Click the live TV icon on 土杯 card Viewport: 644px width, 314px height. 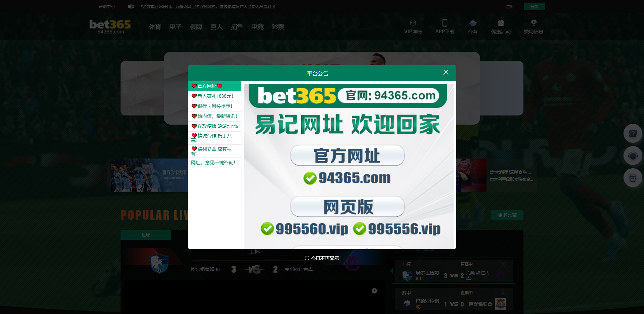coord(503,264)
